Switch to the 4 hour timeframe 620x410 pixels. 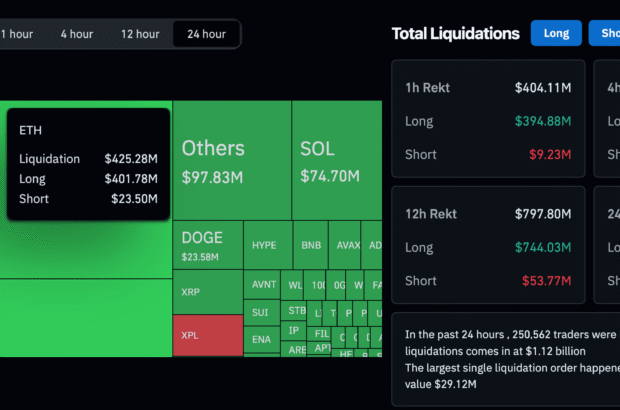tap(76, 34)
